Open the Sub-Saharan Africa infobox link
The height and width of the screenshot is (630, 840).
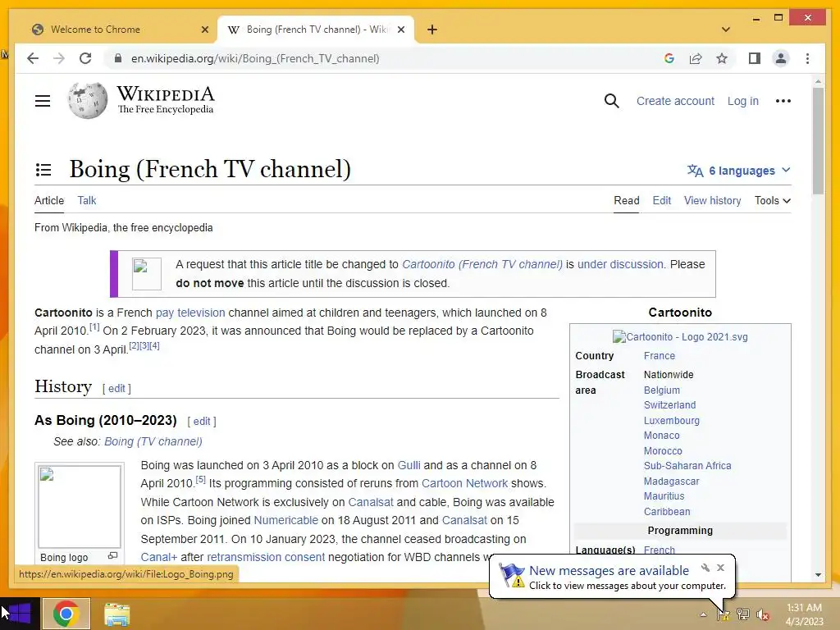click(687, 466)
